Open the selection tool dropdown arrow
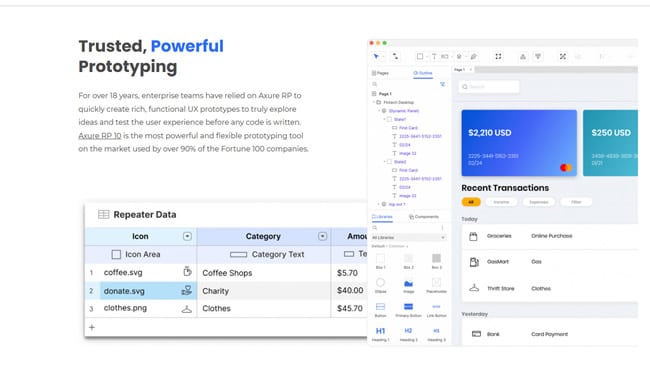This screenshot has height=366, width=650. coord(383,57)
